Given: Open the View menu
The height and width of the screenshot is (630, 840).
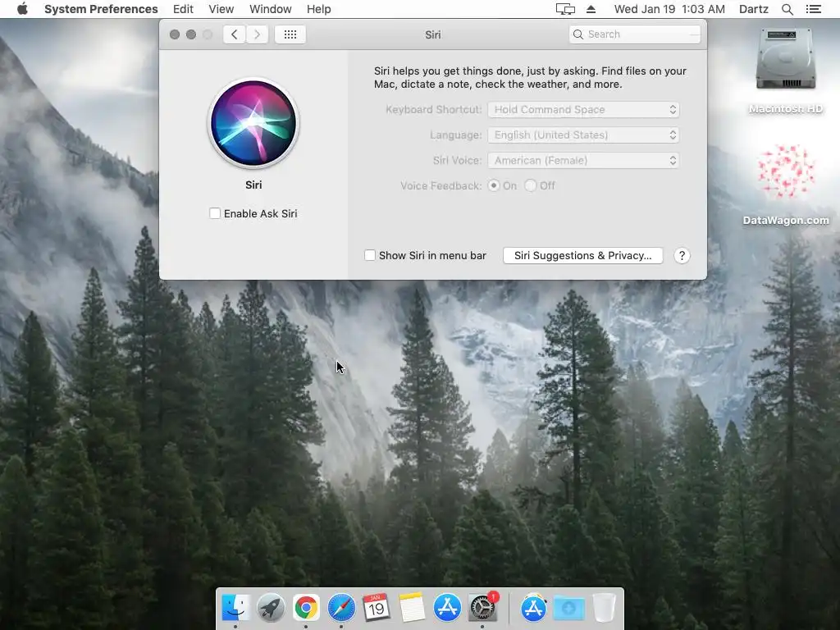Looking at the screenshot, I should point(221,9).
